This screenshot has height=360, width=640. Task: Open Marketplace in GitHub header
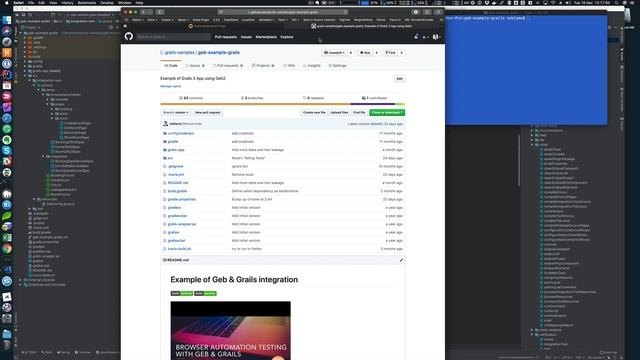coord(266,37)
